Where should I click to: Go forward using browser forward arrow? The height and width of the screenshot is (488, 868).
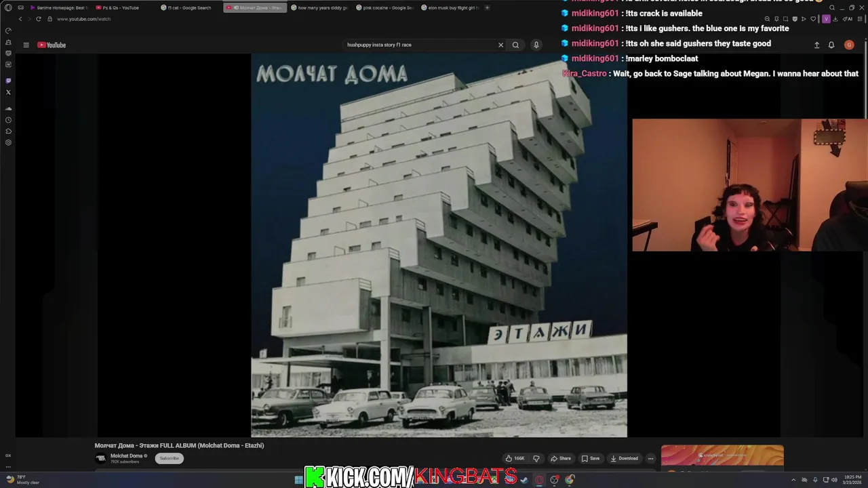tap(29, 19)
